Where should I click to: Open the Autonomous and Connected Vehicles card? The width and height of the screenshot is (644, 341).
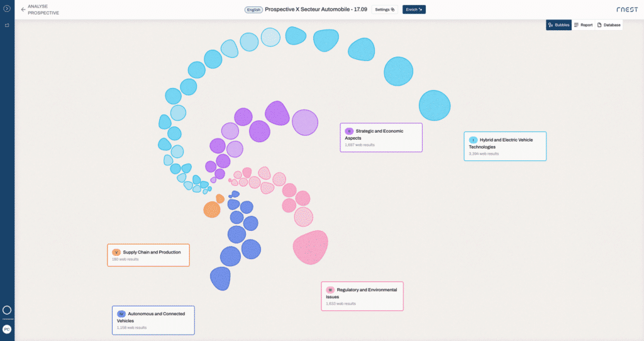(x=153, y=320)
